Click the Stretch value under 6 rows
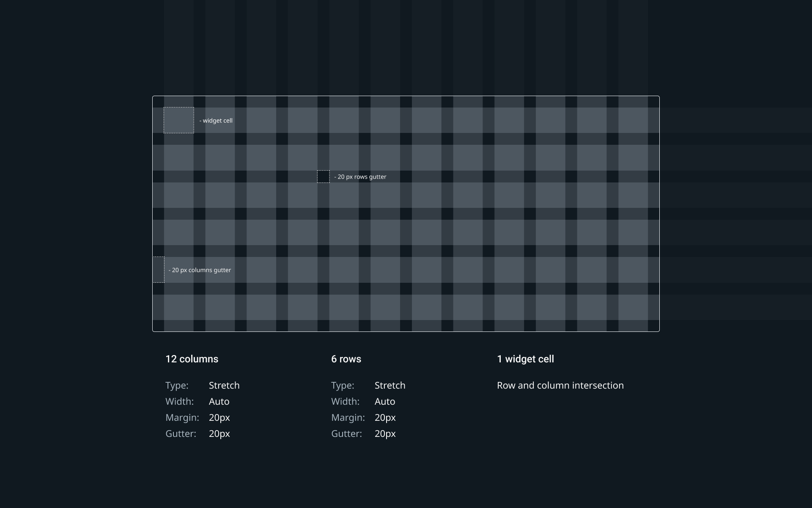This screenshot has height=508, width=812. click(390, 385)
